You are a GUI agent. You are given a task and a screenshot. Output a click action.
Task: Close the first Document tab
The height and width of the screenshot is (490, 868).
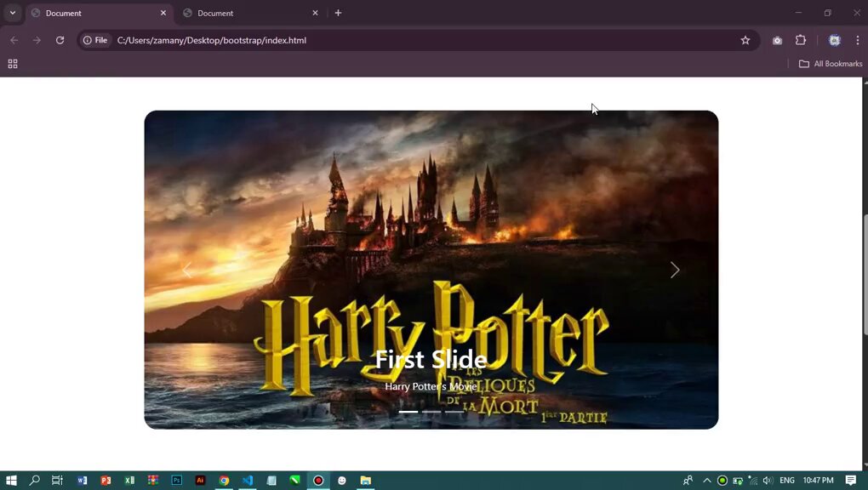click(x=163, y=13)
